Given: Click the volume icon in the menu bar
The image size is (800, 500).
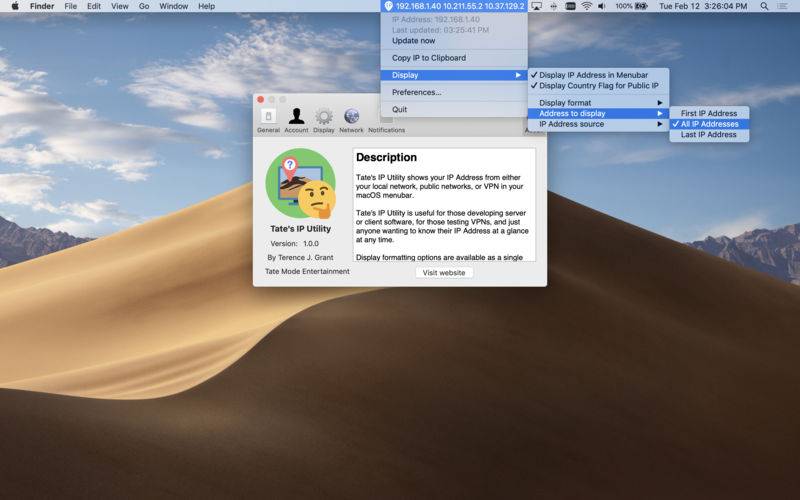Looking at the screenshot, I should tap(602, 6).
